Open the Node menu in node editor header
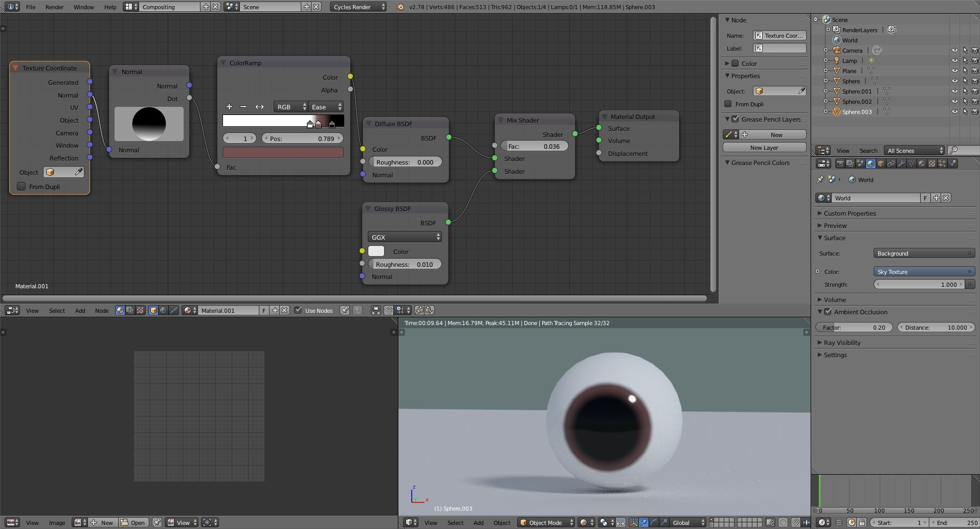The image size is (980, 529). click(102, 310)
